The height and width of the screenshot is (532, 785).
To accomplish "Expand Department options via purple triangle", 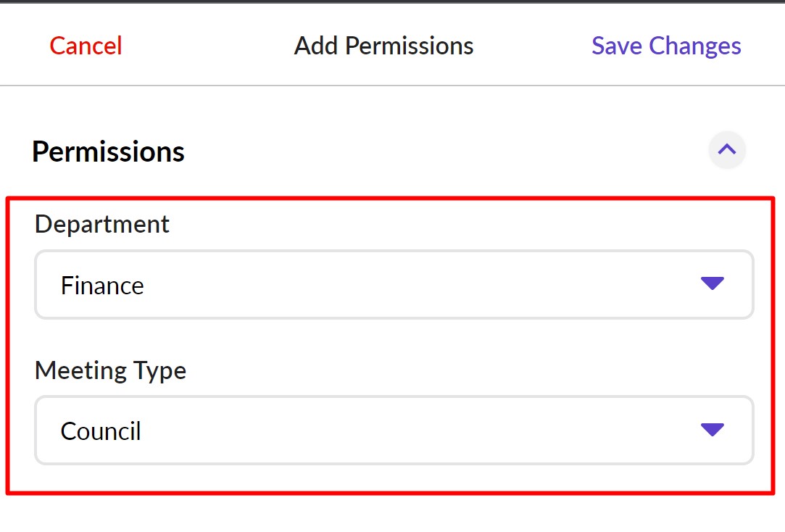I will tap(713, 283).
